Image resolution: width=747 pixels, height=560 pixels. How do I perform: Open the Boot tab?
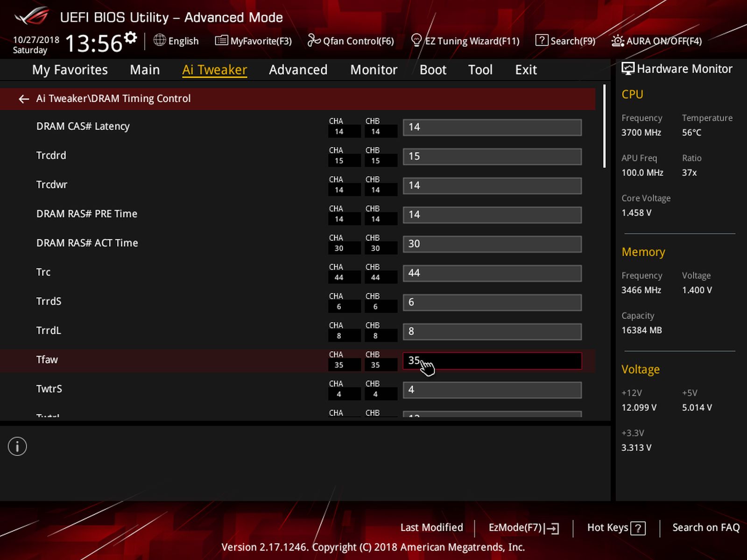(x=433, y=70)
